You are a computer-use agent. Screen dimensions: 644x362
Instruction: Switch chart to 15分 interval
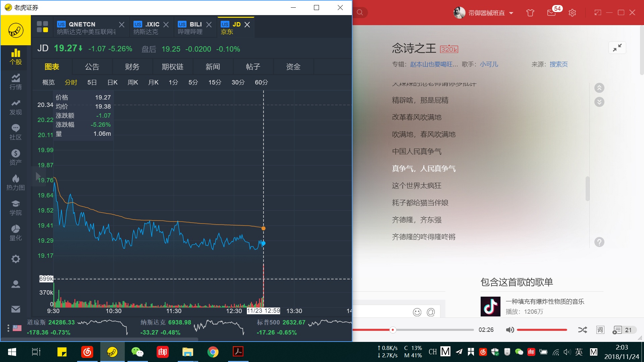(x=215, y=82)
